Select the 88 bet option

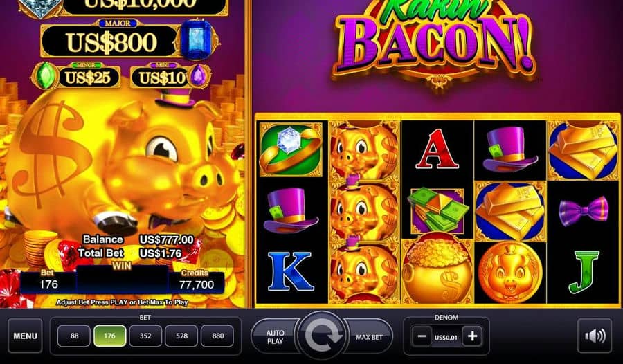click(x=74, y=336)
